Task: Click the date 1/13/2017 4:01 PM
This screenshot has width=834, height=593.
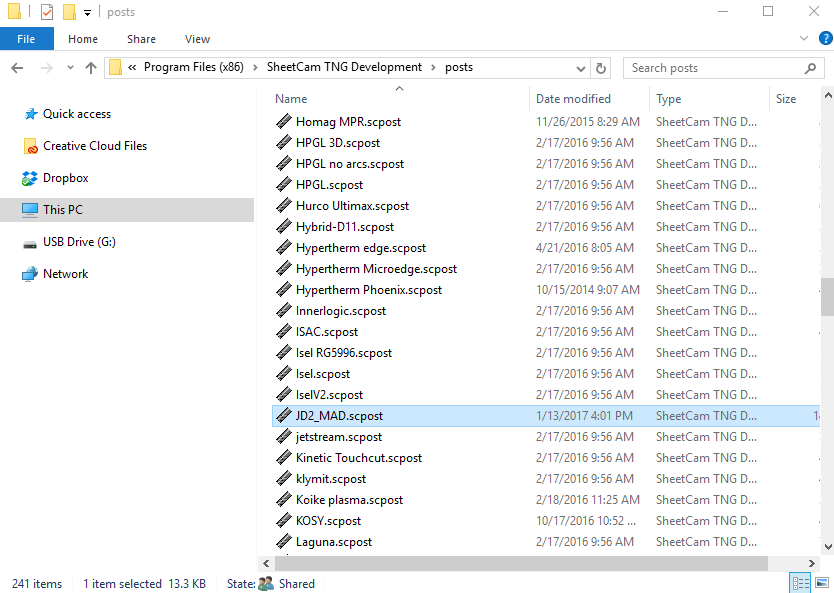Action: (584, 416)
